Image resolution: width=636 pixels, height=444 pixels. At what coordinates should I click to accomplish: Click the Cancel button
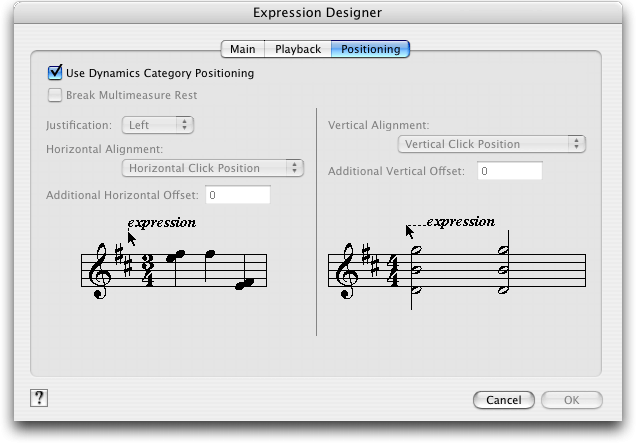(504, 400)
